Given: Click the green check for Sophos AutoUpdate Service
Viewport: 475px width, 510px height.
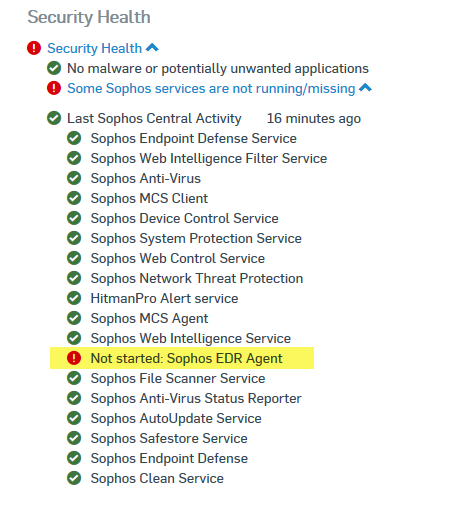Looking at the screenshot, I should coord(74,418).
